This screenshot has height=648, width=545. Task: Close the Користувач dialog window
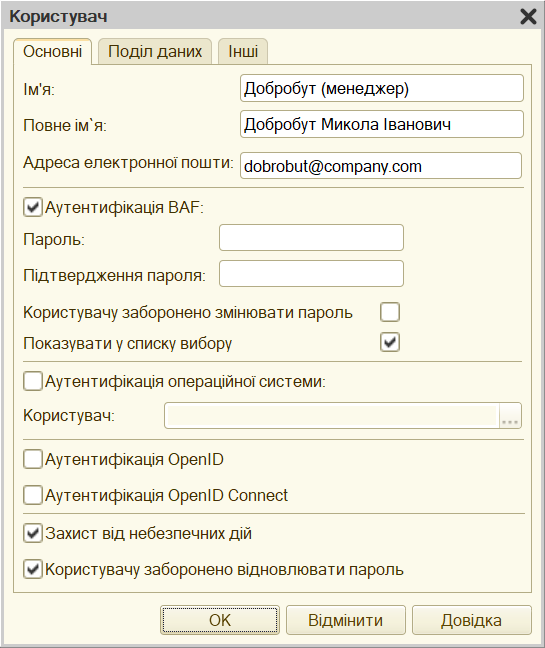point(528,17)
